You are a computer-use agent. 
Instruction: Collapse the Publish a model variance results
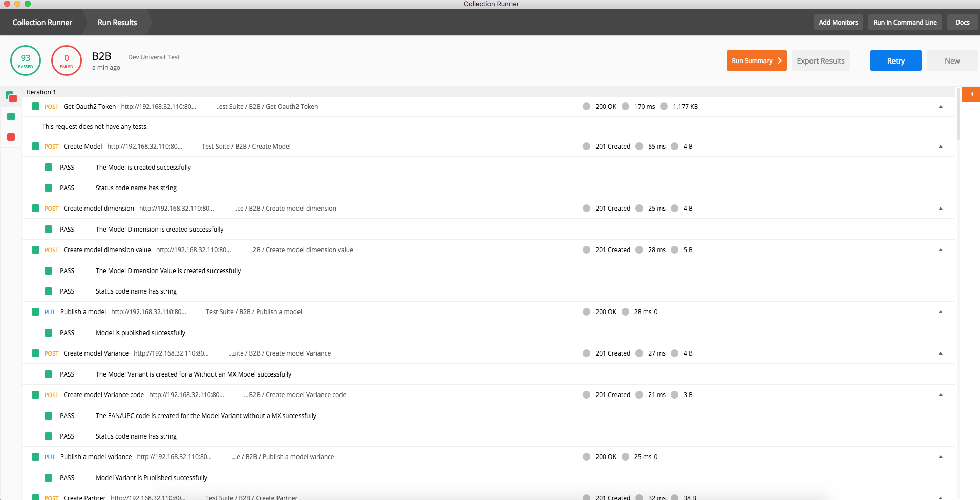click(941, 456)
